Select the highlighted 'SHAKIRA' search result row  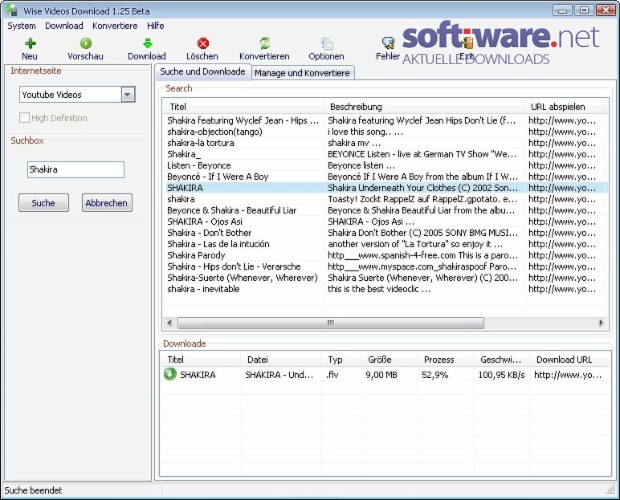386,188
